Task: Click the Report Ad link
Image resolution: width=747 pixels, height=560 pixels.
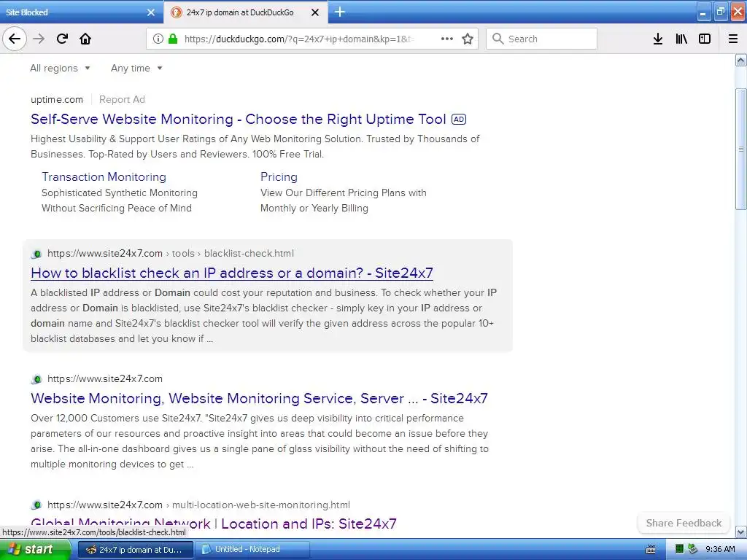Action: tap(122, 99)
